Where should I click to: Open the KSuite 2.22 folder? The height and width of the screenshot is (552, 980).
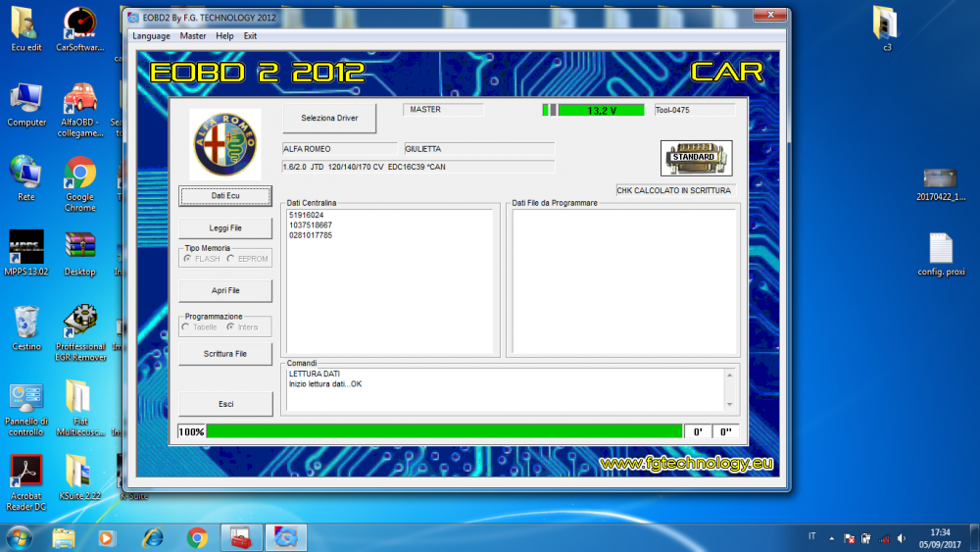click(80, 477)
